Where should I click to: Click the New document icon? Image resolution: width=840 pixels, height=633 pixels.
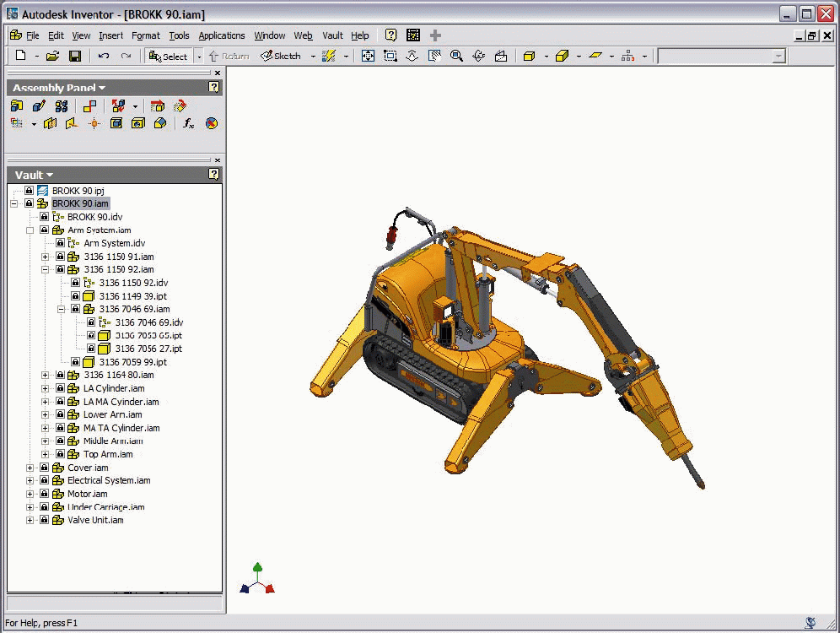pyautogui.click(x=21, y=56)
